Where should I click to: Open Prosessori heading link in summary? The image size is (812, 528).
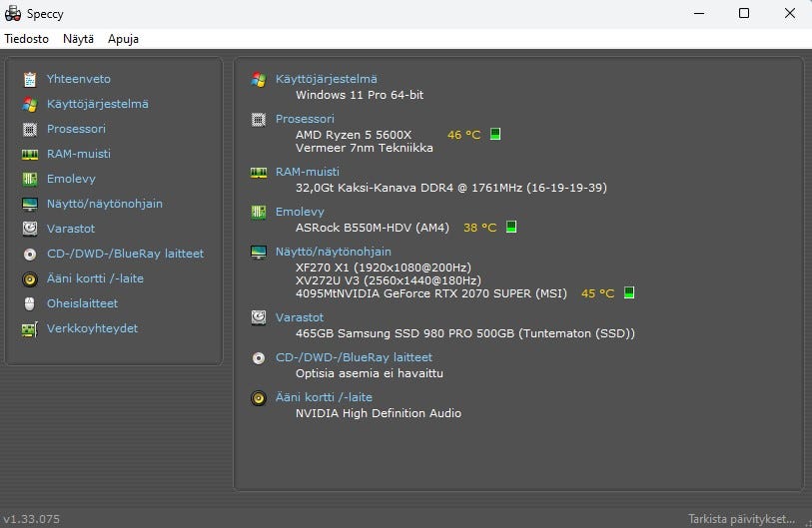pyautogui.click(x=305, y=119)
